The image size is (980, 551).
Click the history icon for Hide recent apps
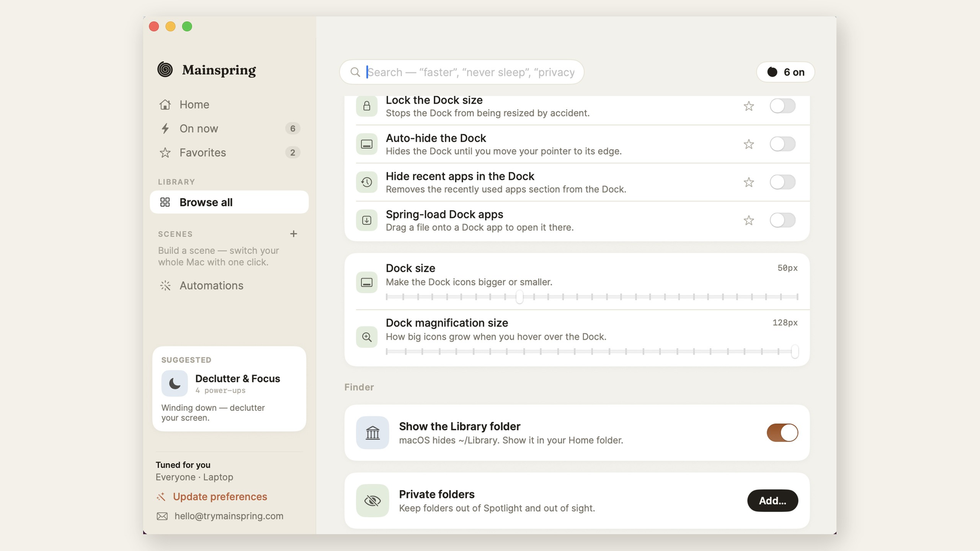[x=366, y=182]
